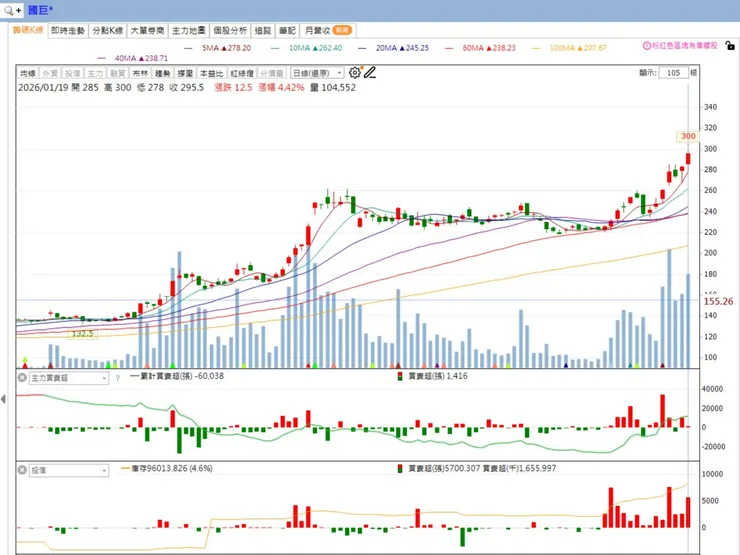Image resolution: width=740 pixels, height=555 pixels.
Task: Click the pink info icon beside 粉紅色區塊 note
Action: point(647,46)
